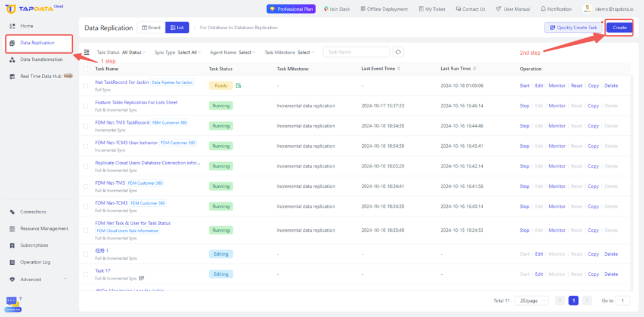
Task: Switch to Board view tab
Action: click(x=151, y=27)
